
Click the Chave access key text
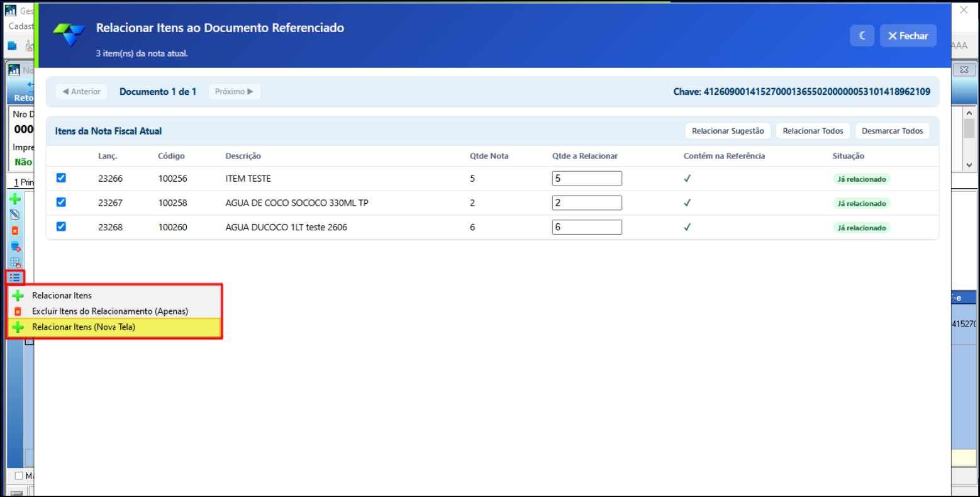click(801, 92)
